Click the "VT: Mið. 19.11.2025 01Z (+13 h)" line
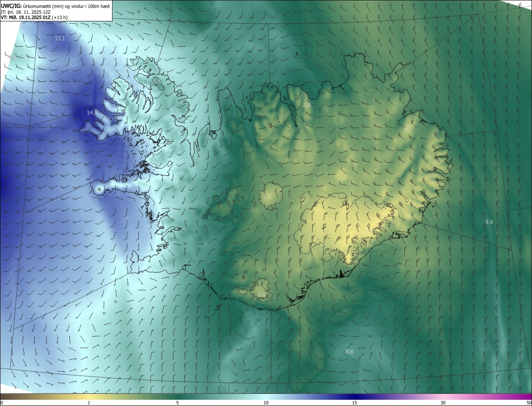Viewport: 532px width, 406px height. pyautogui.click(x=34, y=17)
